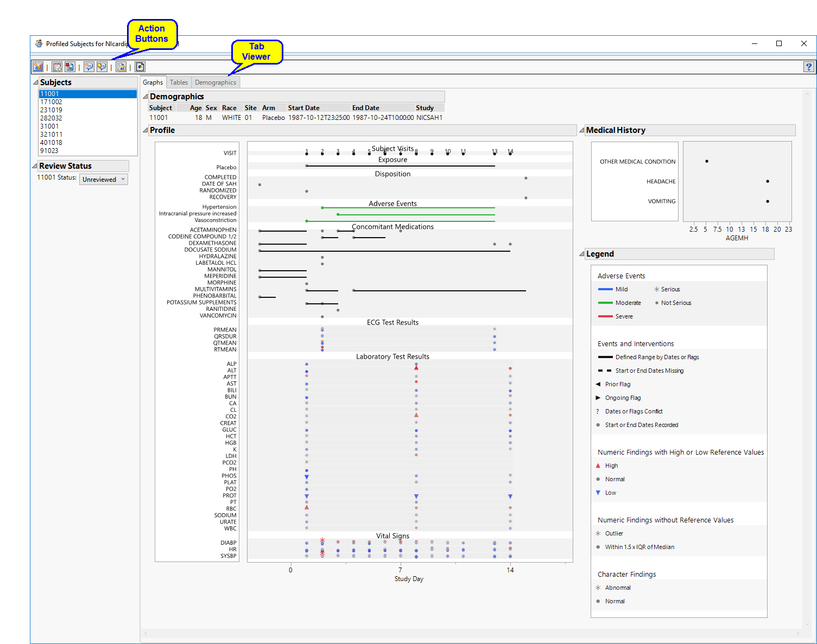Viewport: 817px width, 644px height.
Task: Select subject 91023 in the Subjects list
Action: [x=49, y=151]
